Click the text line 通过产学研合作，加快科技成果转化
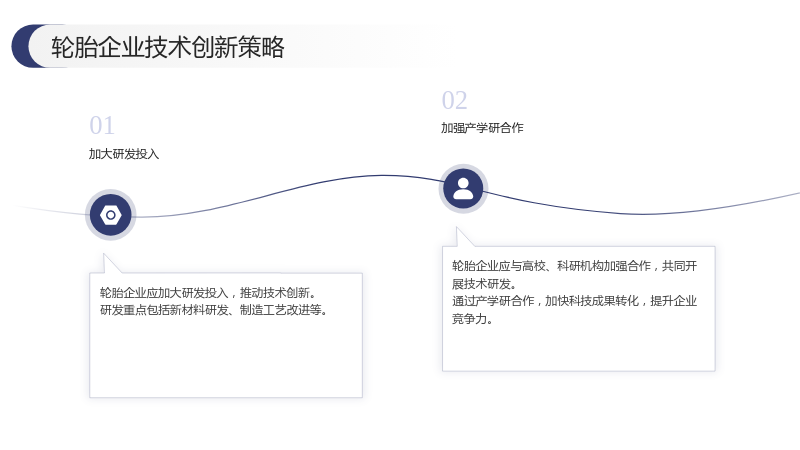Screen dimensions: 800x450 (x=545, y=301)
